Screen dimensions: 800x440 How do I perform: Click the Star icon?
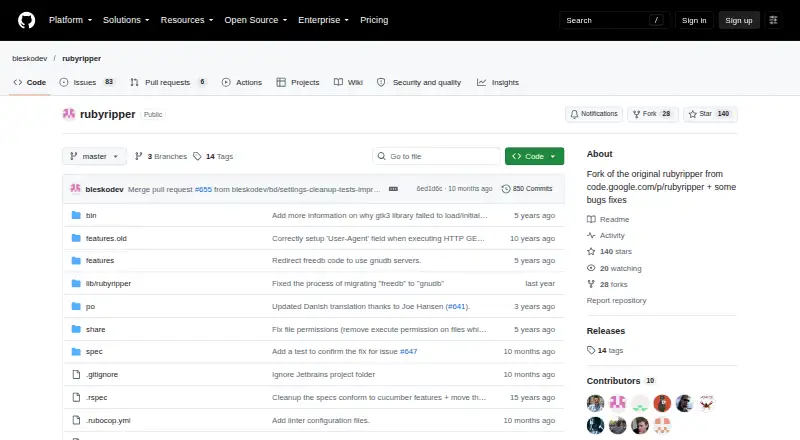pyautogui.click(x=692, y=114)
